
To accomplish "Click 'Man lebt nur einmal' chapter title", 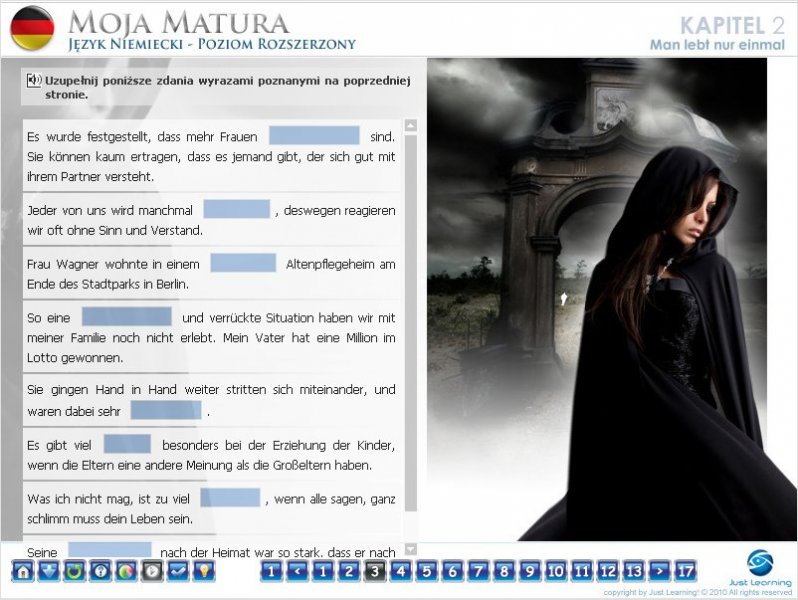I will point(717,45).
